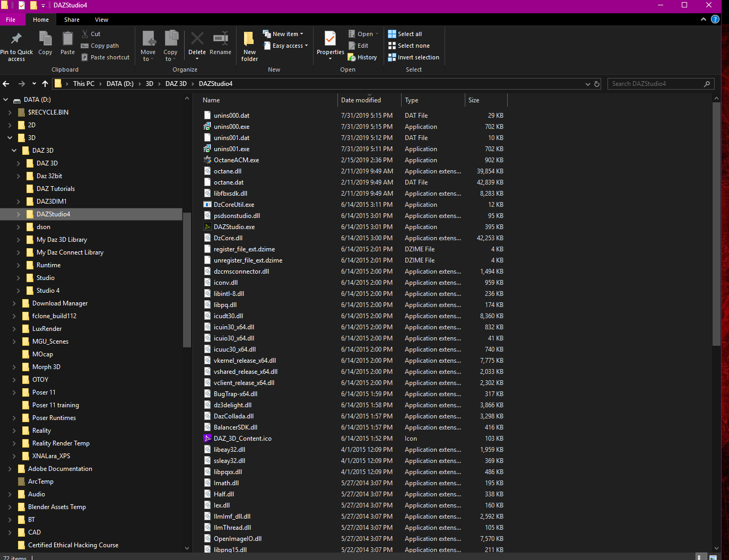Switch to large icons view in status bar
Viewport: 729px width, 560px height.
tap(713, 557)
